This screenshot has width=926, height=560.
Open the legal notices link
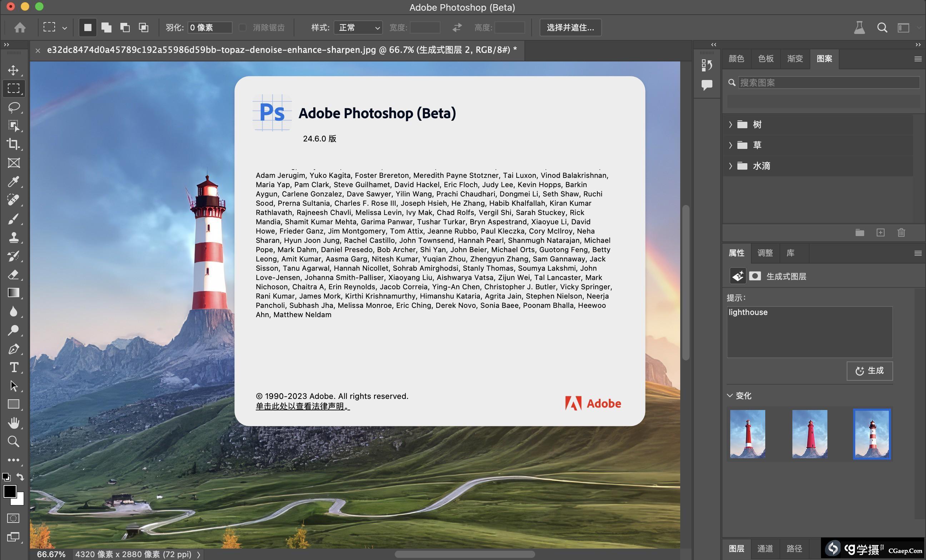coord(303,406)
